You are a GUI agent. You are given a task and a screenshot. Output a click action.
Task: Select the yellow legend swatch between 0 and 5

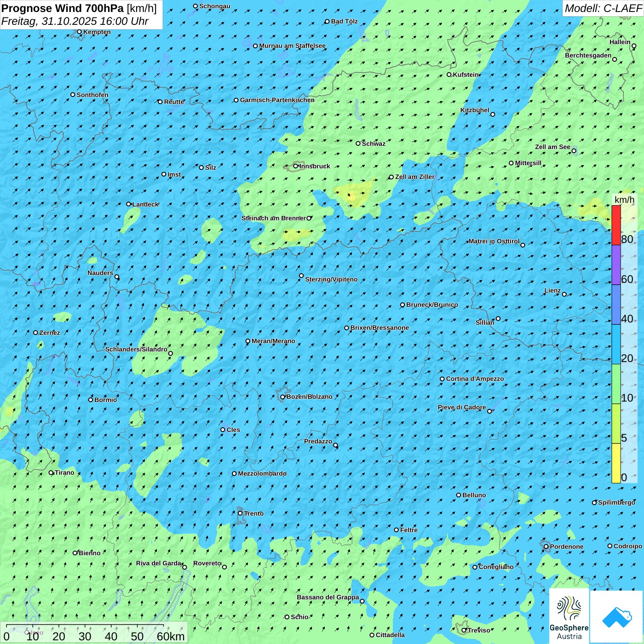pos(616,463)
